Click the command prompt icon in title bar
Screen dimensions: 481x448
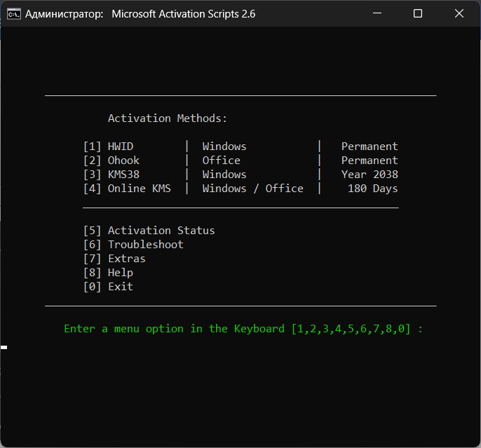click(13, 13)
